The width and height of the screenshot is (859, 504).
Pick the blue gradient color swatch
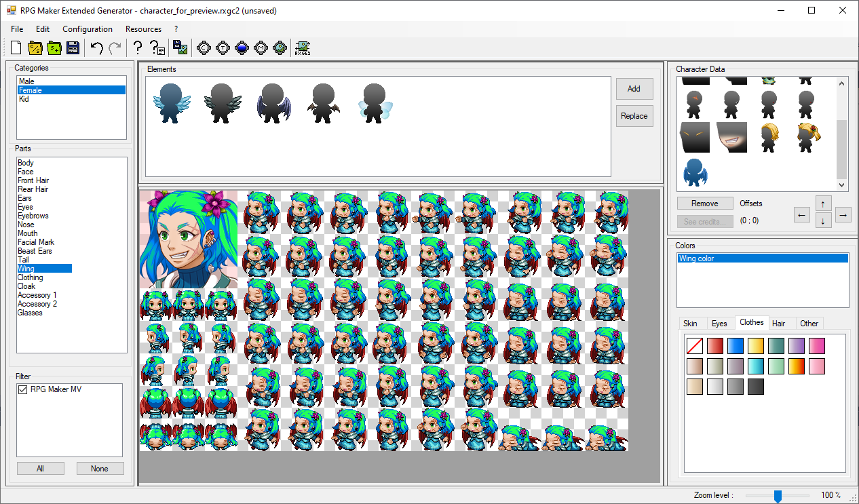736,346
